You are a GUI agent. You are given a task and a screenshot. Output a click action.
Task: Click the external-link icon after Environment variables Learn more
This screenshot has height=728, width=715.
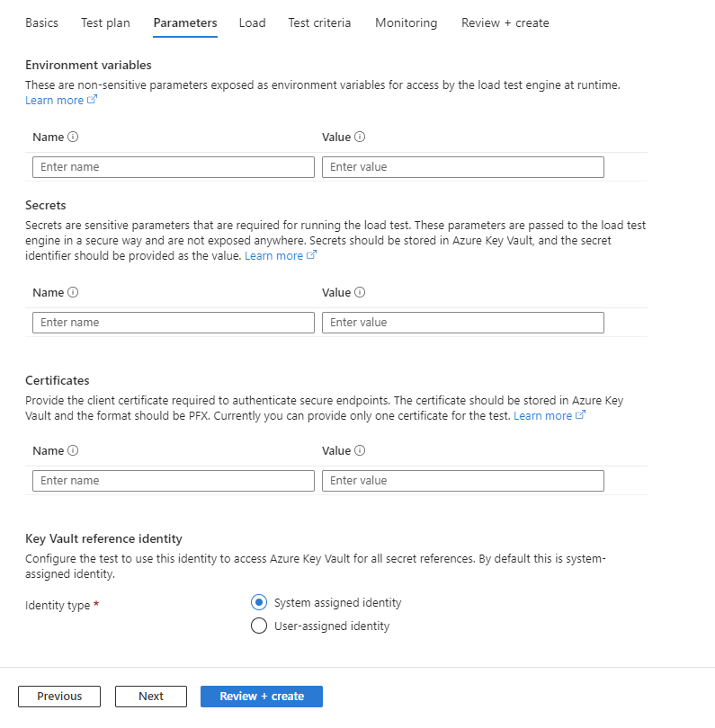click(90, 100)
